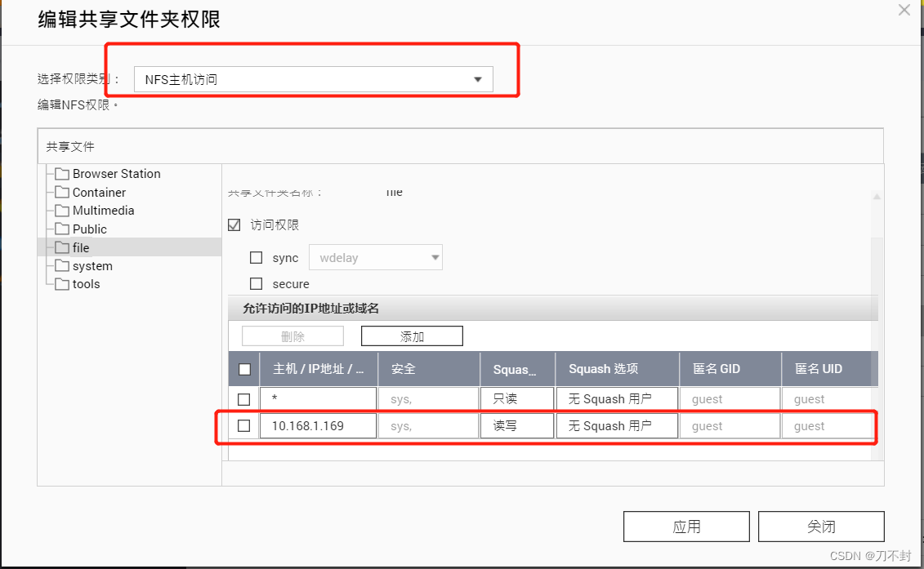Image resolution: width=924 pixels, height=569 pixels.
Task: Click the 添加 button
Action: (x=412, y=336)
